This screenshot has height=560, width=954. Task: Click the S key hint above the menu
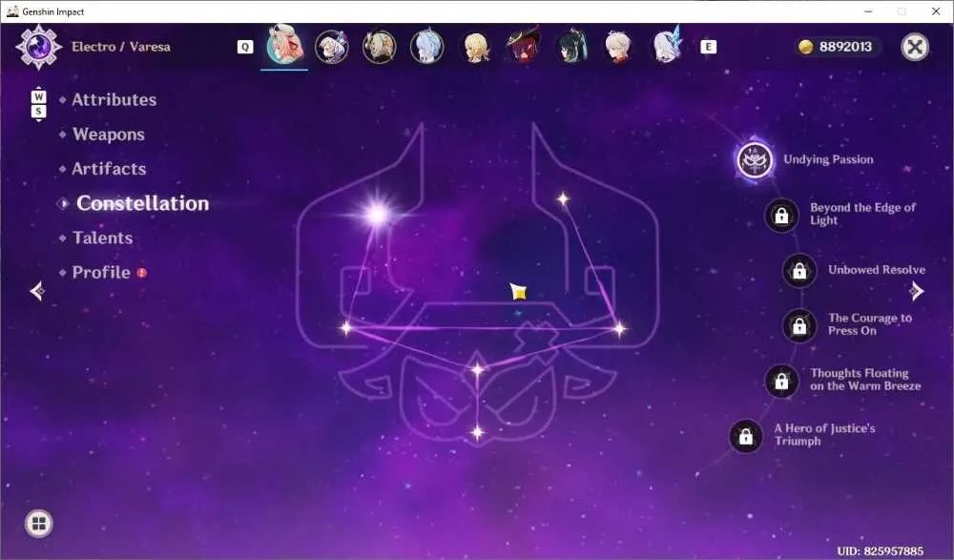[38, 112]
